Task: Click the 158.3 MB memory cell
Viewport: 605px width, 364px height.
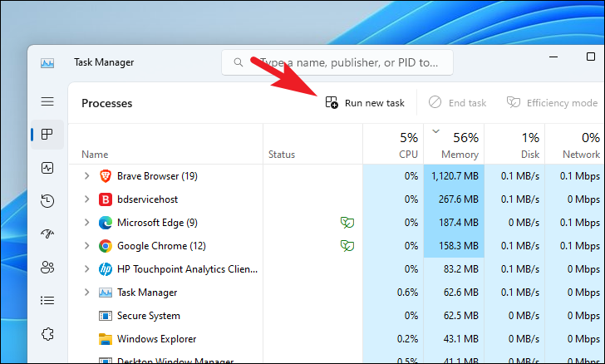Action: (454, 245)
